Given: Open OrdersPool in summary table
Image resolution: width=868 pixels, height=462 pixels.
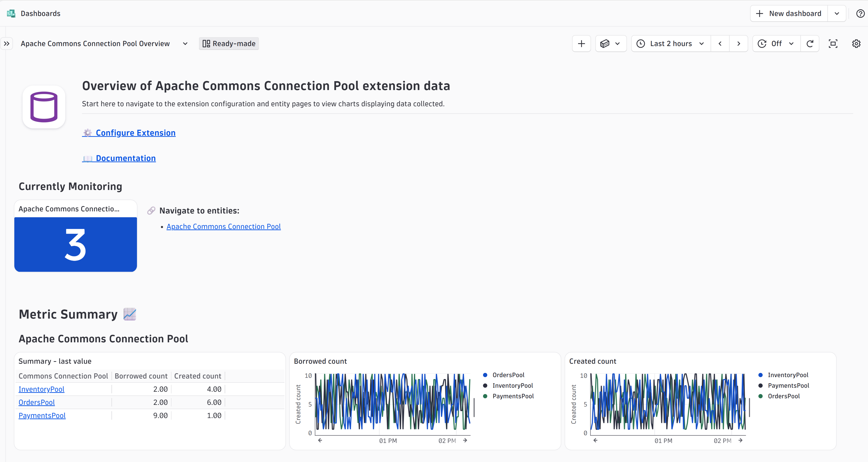Looking at the screenshot, I should [x=37, y=402].
